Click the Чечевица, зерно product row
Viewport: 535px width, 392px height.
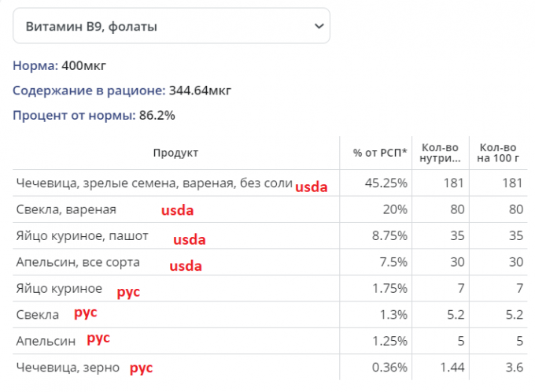[68, 367]
